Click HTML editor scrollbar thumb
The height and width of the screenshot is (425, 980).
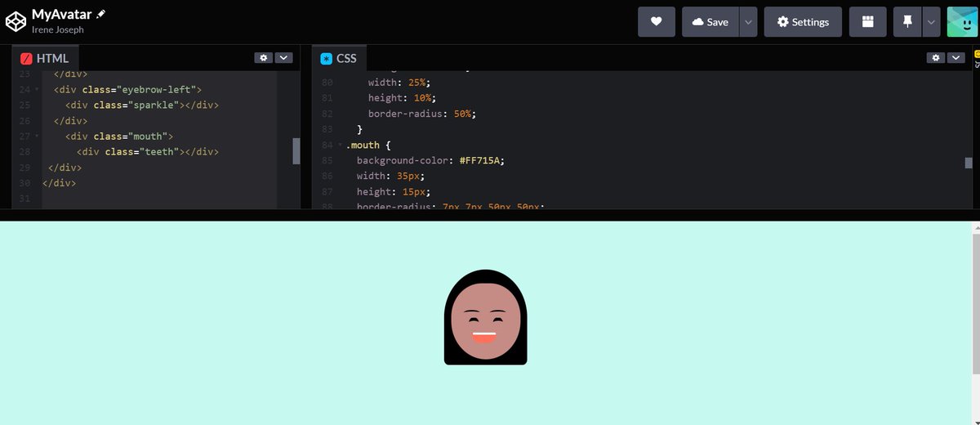pyautogui.click(x=296, y=151)
